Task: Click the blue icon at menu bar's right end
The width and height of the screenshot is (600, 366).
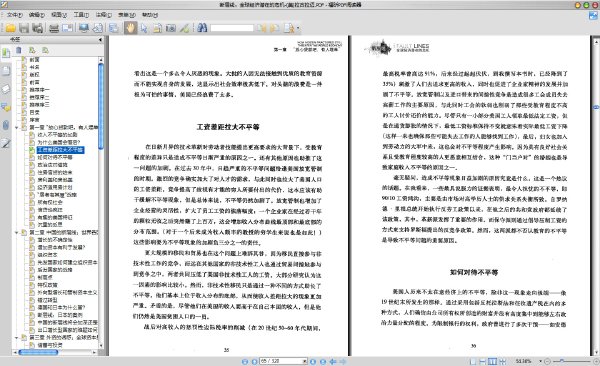Action: click(x=593, y=16)
